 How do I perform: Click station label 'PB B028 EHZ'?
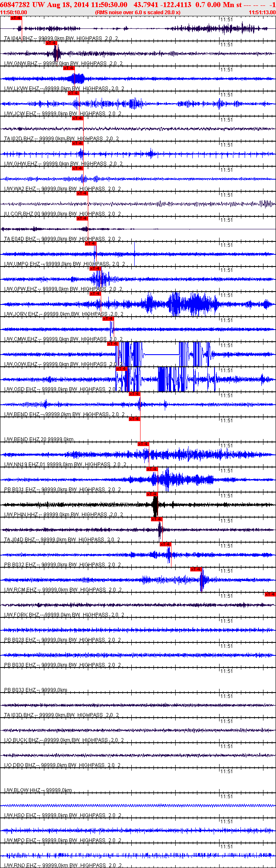[20, 640]
